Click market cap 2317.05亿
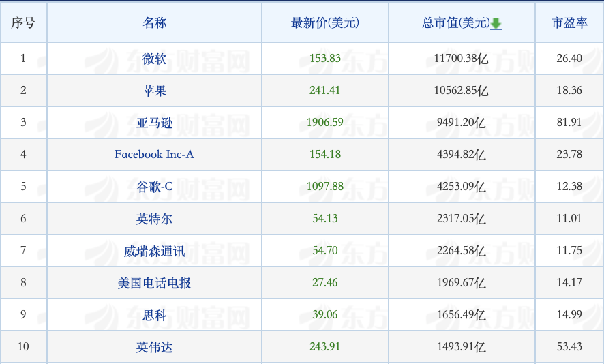This screenshot has width=604, height=364. coord(461,218)
